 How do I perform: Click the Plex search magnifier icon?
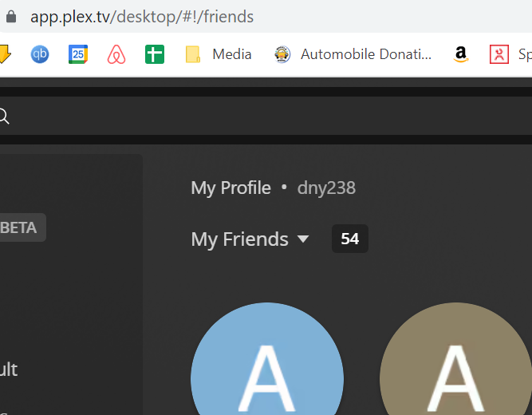(4, 117)
